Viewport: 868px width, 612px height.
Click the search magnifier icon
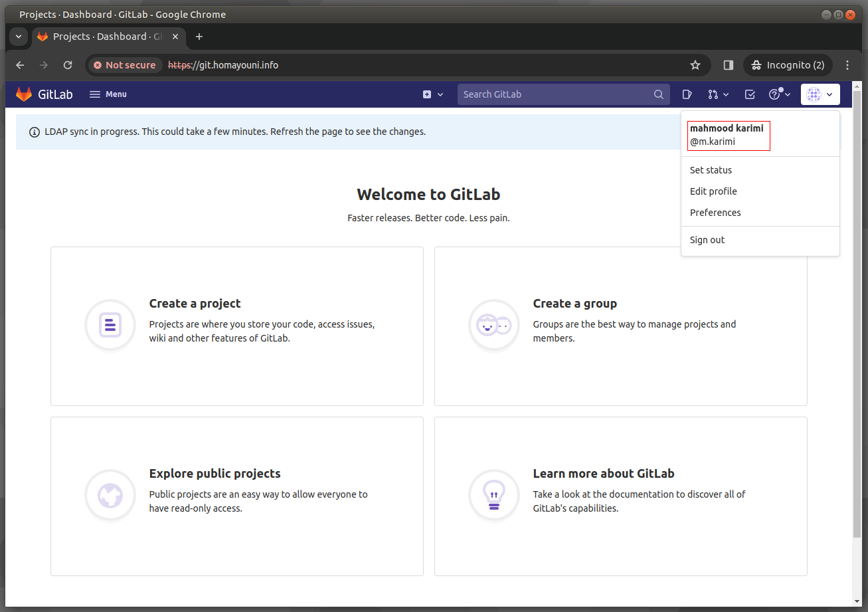[x=658, y=94]
